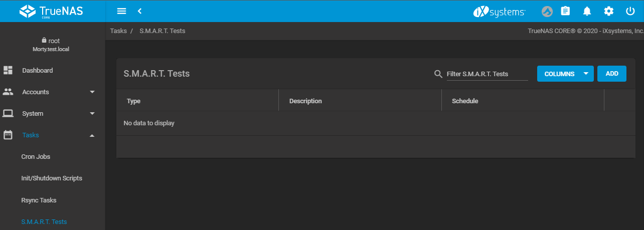Focus the Filter S.M.A.R.T. Tests field
Image resolution: width=644 pixels, height=230 pixels.
(x=487, y=74)
